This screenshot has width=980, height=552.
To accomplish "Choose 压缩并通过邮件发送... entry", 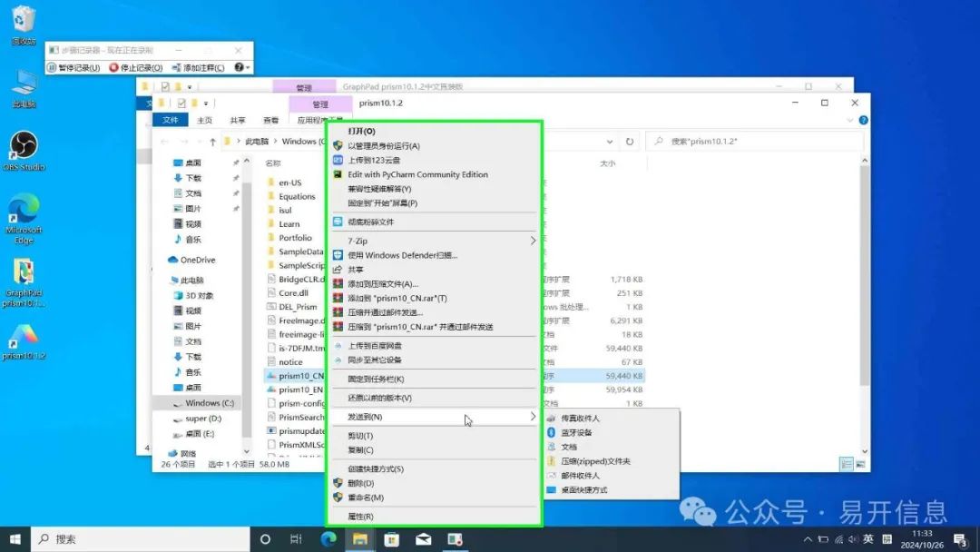I will click(433, 312).
